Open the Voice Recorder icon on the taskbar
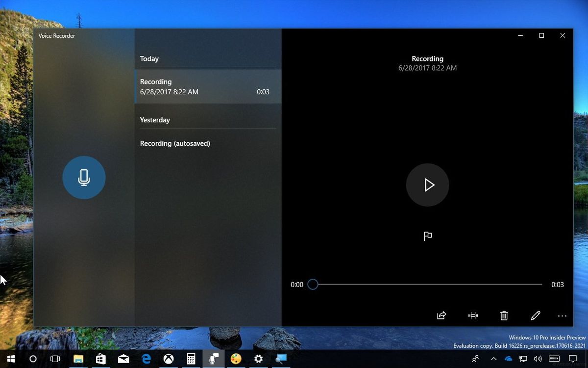 click(x=213, y=359)
